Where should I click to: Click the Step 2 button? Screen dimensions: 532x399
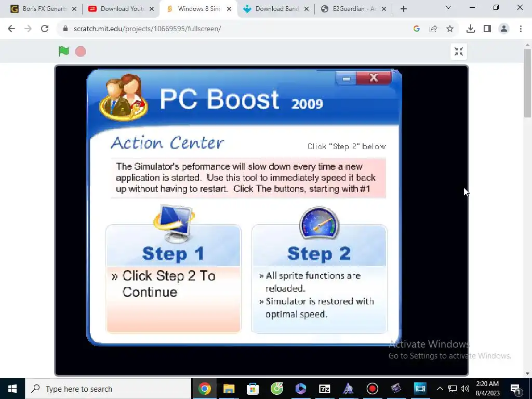pyautogui.click(x=319, y=254)
